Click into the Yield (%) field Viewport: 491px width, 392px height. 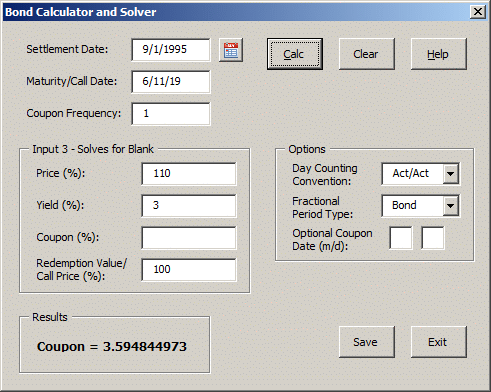(189, 206)
